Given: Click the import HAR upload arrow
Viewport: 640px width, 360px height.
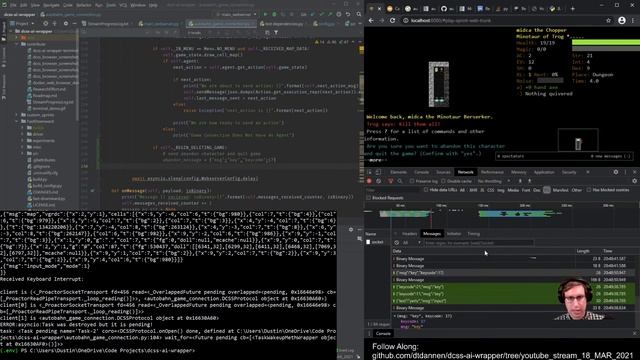Looking at the screenshot, I should click(520, 181).
